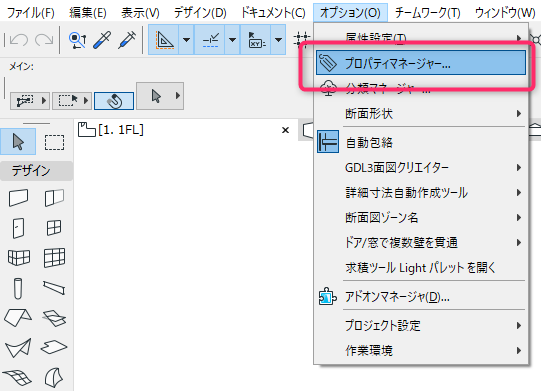Image resolution: width=541 pixels, height=391 pixels.
Task: Open the チームワーク(T) menu
Action: point(427,13)
